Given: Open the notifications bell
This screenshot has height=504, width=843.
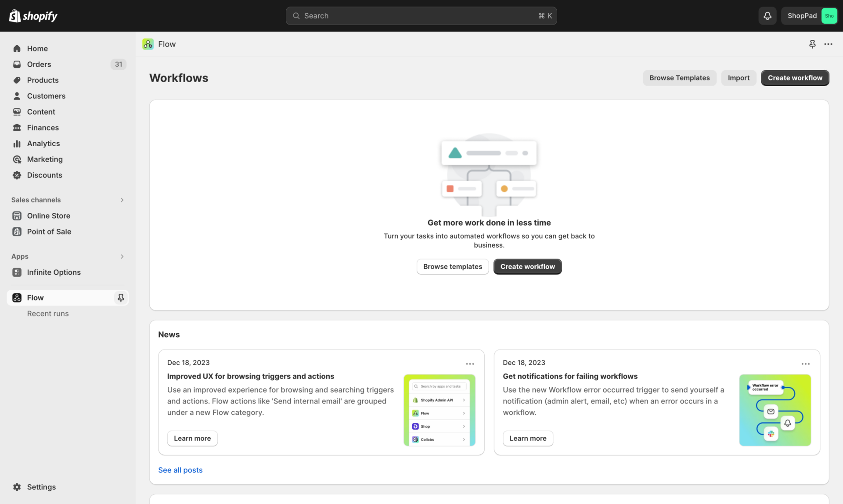Looking at the screenshot, I should (767, 15).
